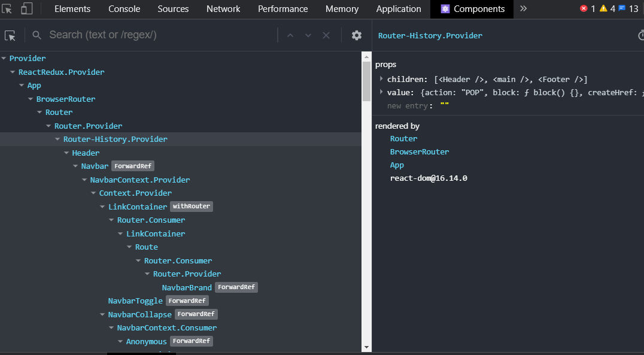This screenshot has height=355, width=644.
Task: Expand the value prop arrow
Action: 381,92
